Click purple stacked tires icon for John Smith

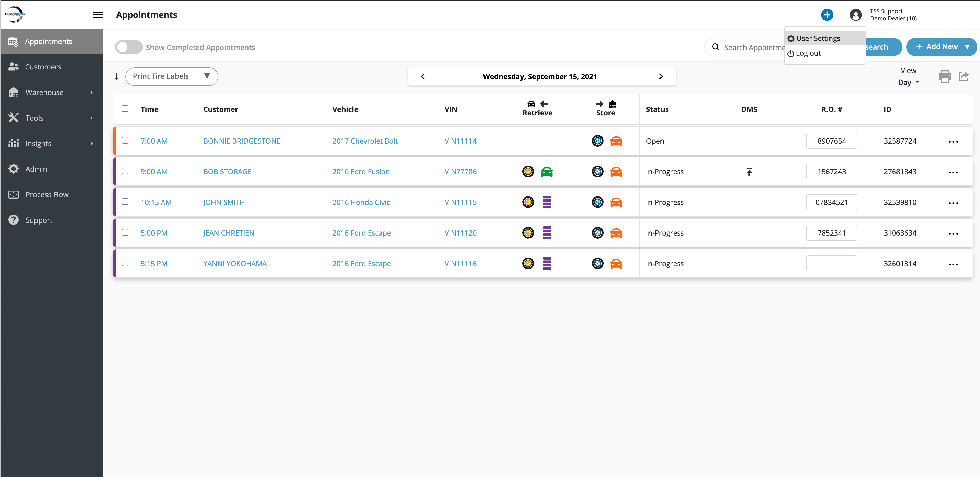point(547,203)
